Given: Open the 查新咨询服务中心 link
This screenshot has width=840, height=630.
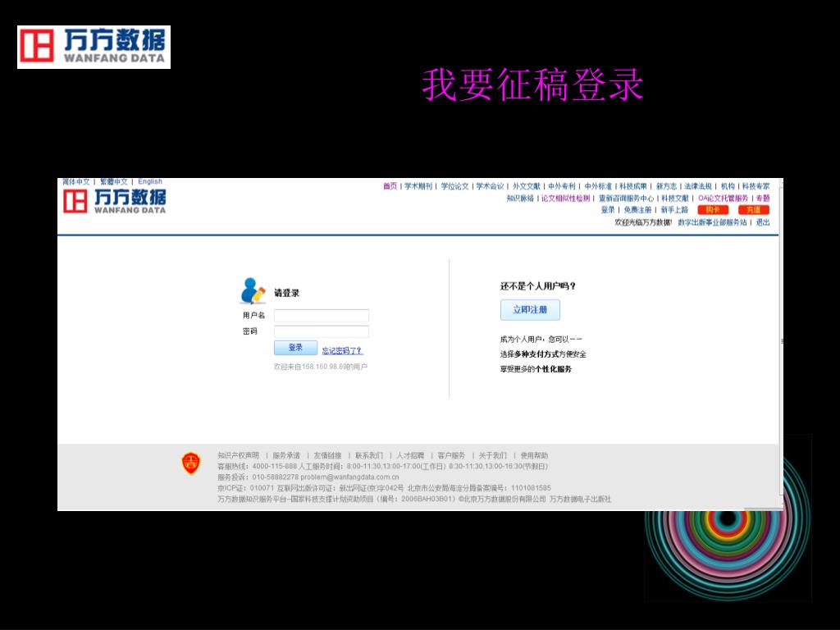Looking at the screenshot, I should [626, 199].
